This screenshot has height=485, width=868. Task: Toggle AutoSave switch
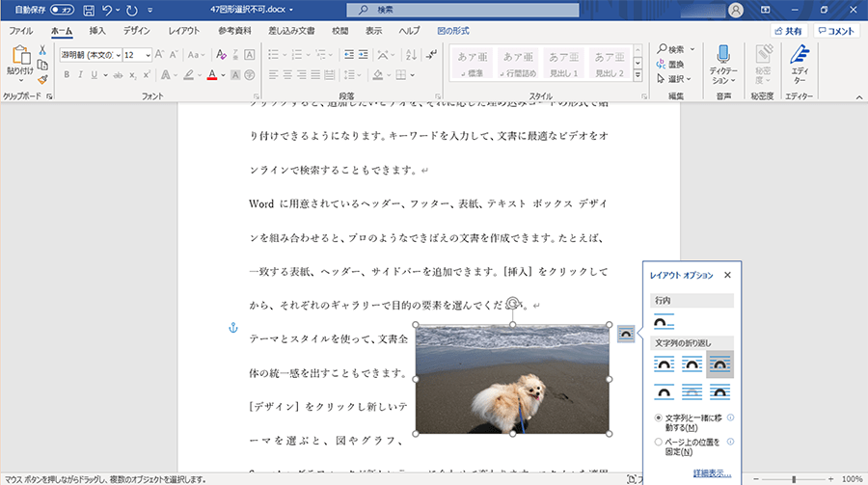tap(62, 10)
